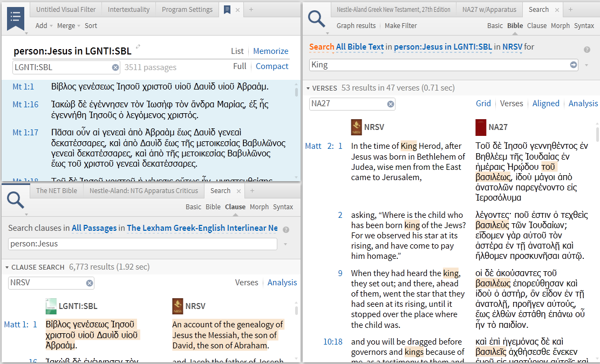Select the bookmark-icon passage list tab
This screenshot has height=364, width=600.
[227, 10]
